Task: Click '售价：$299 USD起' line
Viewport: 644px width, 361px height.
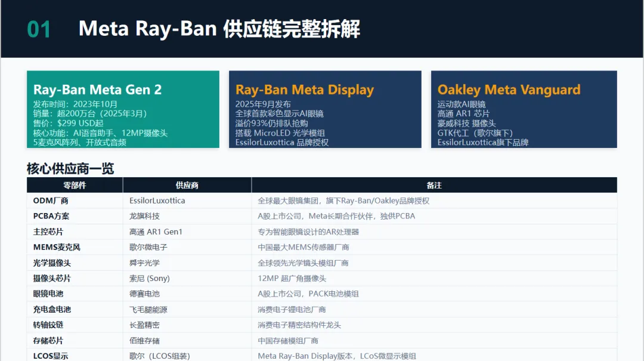Action: pos(68,123)
